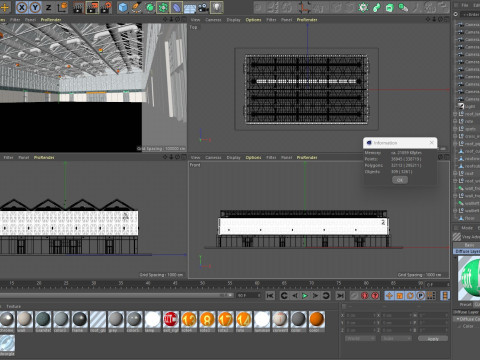
Task: Close the Information dialog
Action: (x=432, y=143)
